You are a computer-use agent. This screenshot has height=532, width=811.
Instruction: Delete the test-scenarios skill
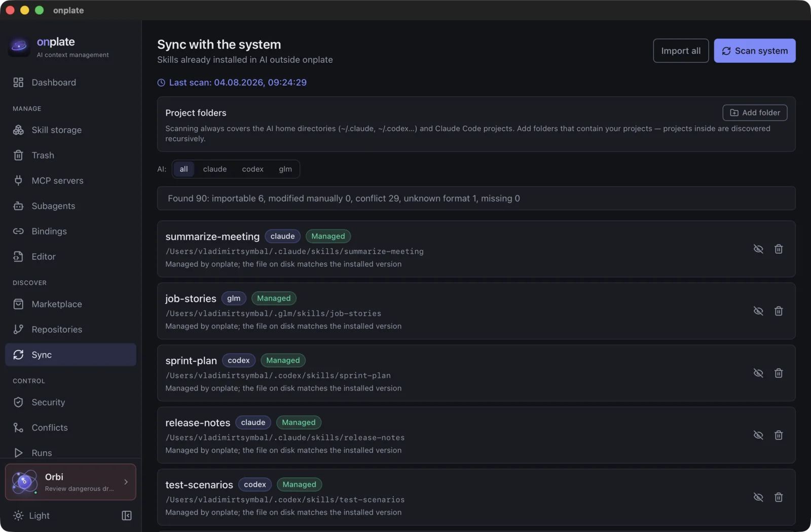coord(779,498)
